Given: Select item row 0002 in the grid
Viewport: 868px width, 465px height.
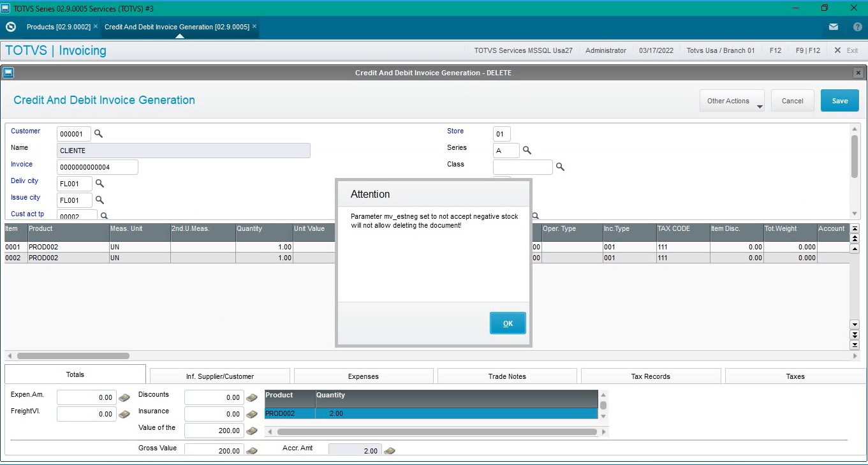Looking at the screenshot, I should pos(427,258).
